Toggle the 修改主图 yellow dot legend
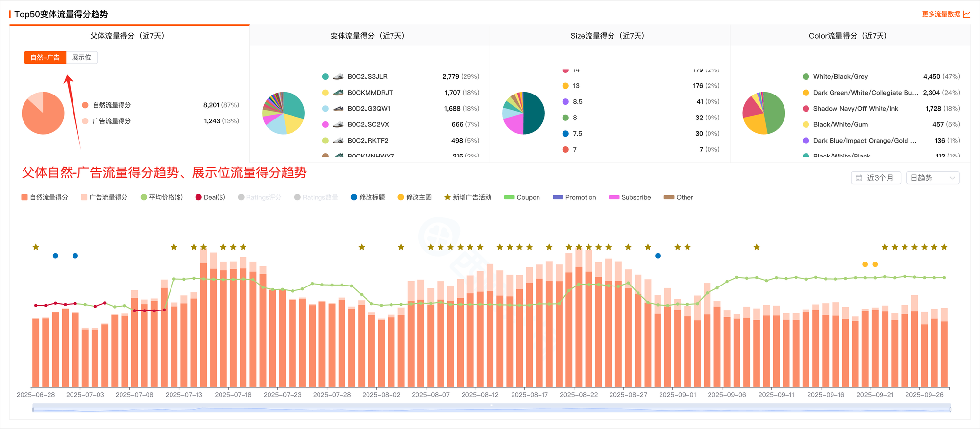The width and height of the screenshot is (980, 429). pyautogui.click(x=401, y=197)
